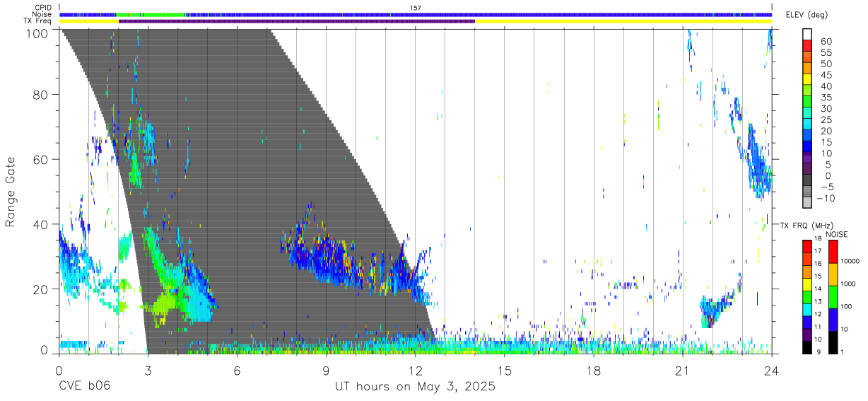This screenshot has width=868, height=401.
Task: Click the 55 label on the ELEV scale
Action: pyautogui.click(x=826, y=53)
